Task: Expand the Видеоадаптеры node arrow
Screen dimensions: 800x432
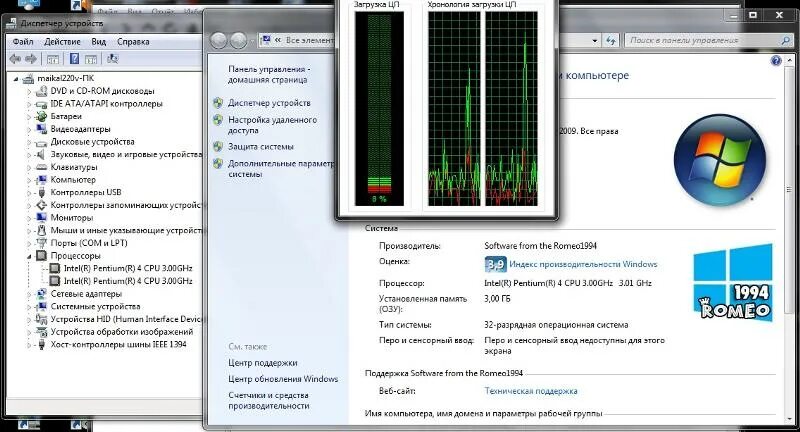Action: [x=29, y=130]
